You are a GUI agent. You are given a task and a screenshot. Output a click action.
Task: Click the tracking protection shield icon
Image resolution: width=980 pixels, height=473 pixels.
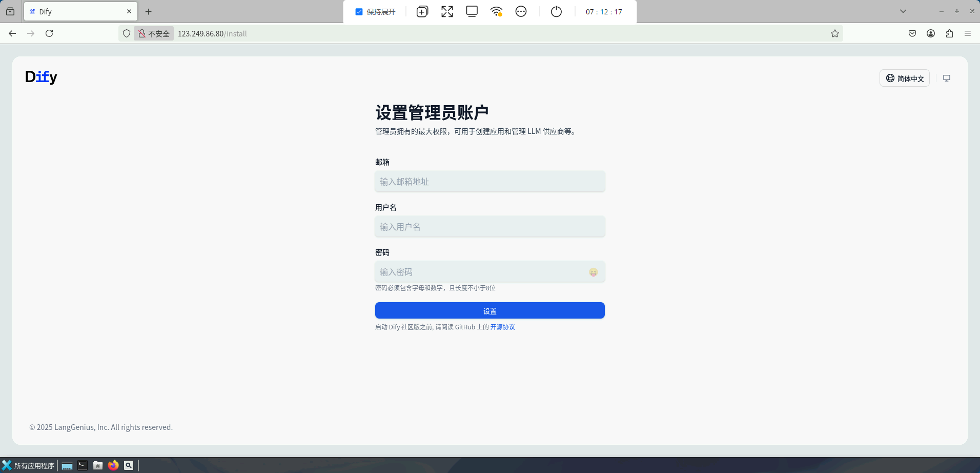tap(127, 33)
